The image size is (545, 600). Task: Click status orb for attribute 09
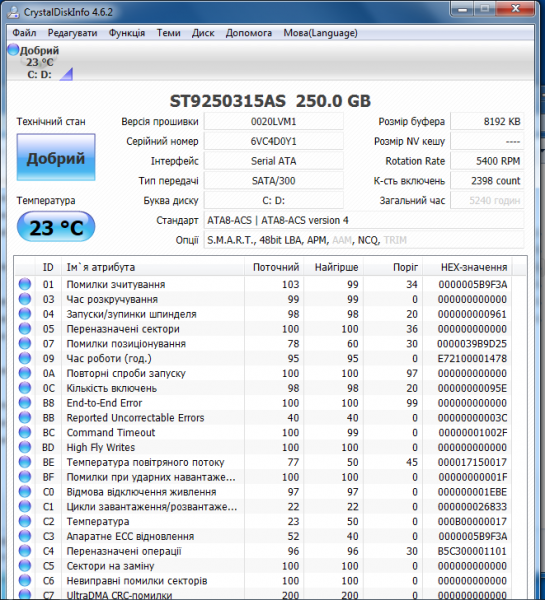[x=25, y=358]
